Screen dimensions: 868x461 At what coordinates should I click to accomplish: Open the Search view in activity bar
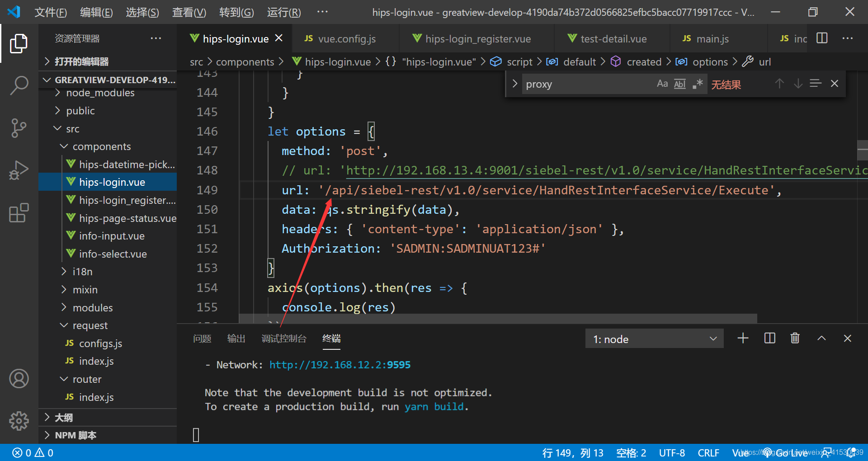pyautogui.click(x=19, y=85)
